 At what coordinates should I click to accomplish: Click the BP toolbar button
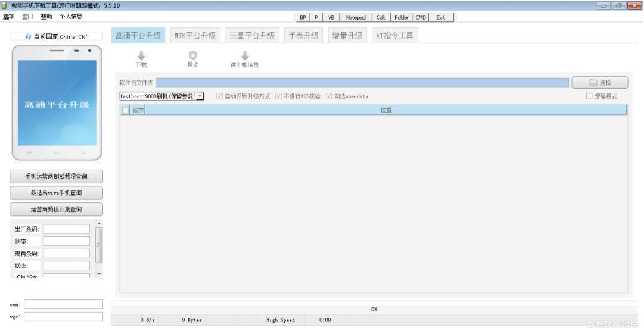pos(303,17)
